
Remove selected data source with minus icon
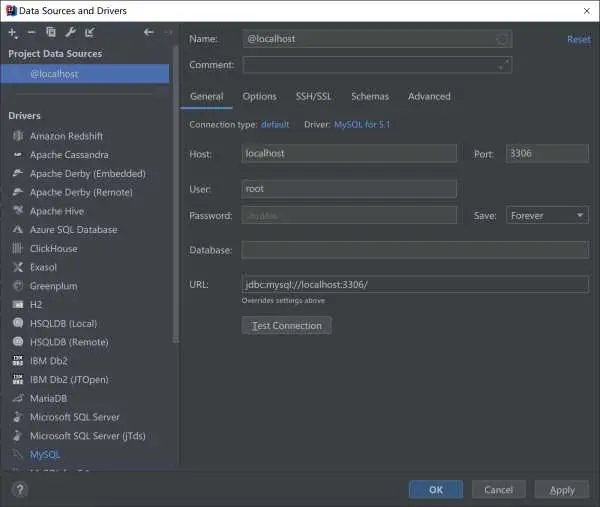[31, 33]
